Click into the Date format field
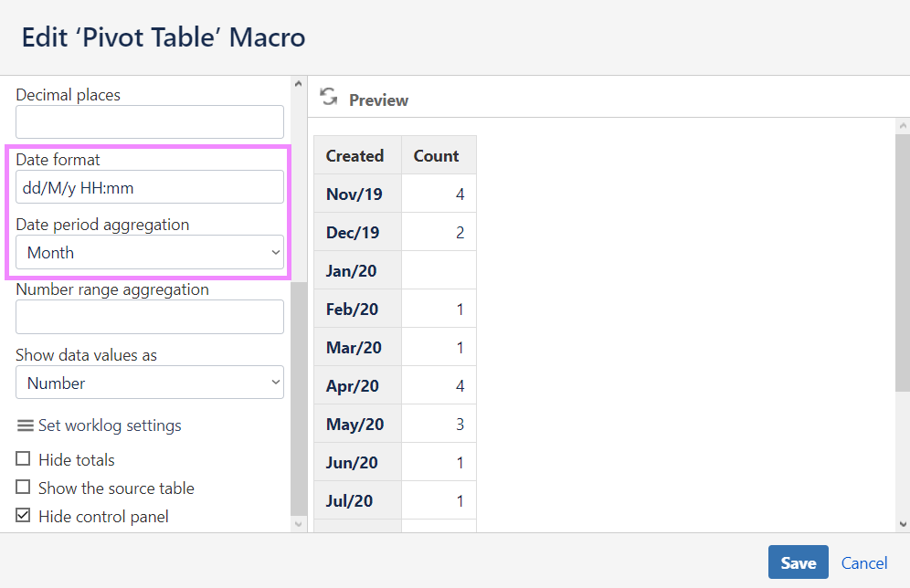The height and width of the screenshot is (588, 910). point(150,187)
